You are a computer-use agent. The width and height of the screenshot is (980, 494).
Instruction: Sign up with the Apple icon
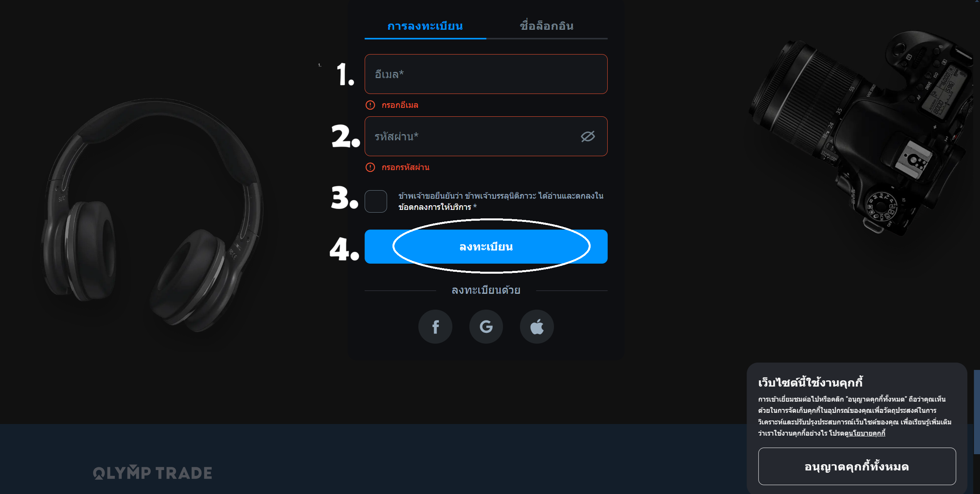(x=537, y=327)
